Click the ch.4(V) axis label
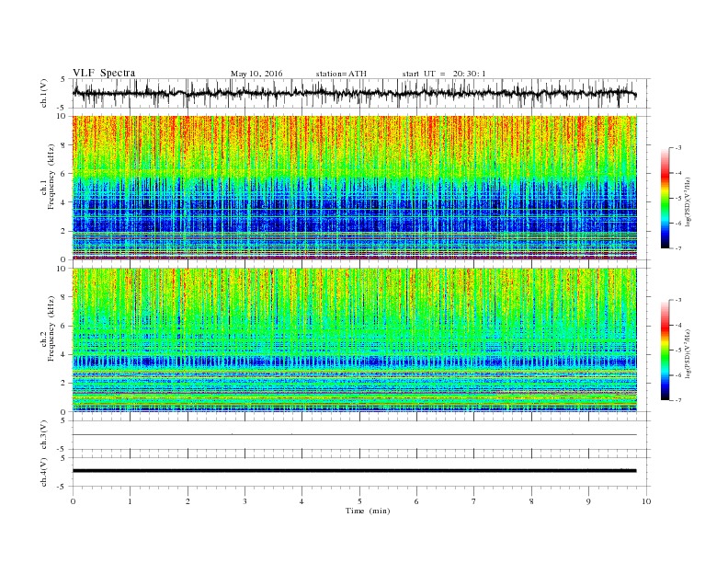 click(x=44, y=472)
